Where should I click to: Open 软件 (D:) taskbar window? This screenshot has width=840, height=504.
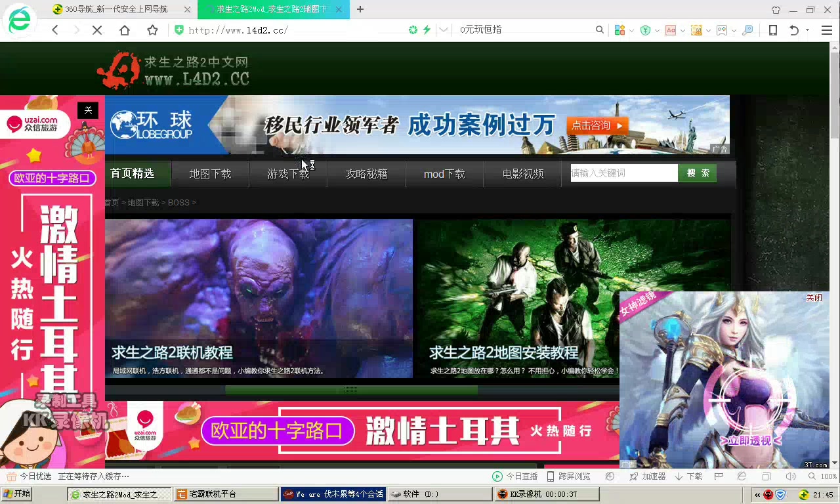click(x=439, y=494)
